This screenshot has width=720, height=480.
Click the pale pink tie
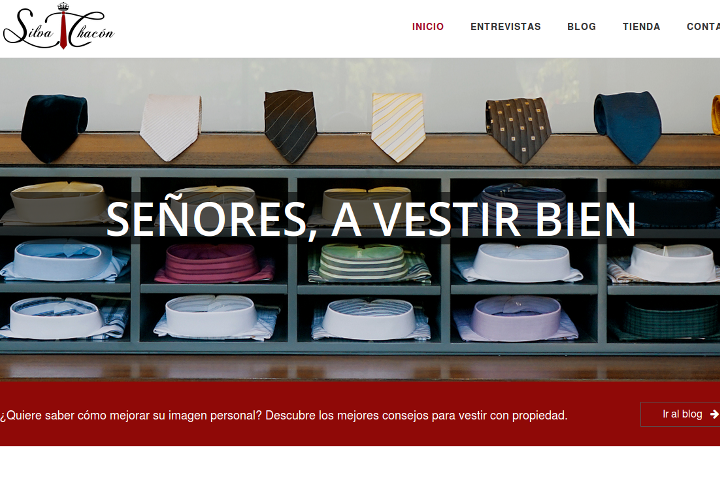(x=171, y=126)
